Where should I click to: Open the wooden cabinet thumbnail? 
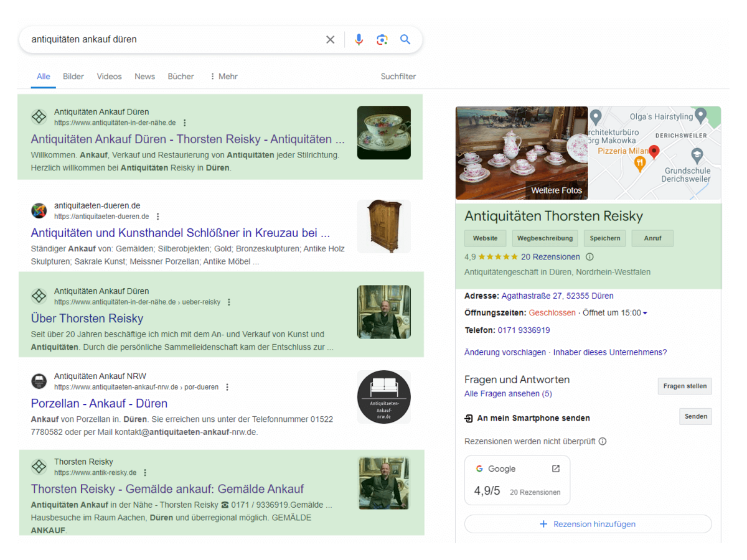[384, 226]
